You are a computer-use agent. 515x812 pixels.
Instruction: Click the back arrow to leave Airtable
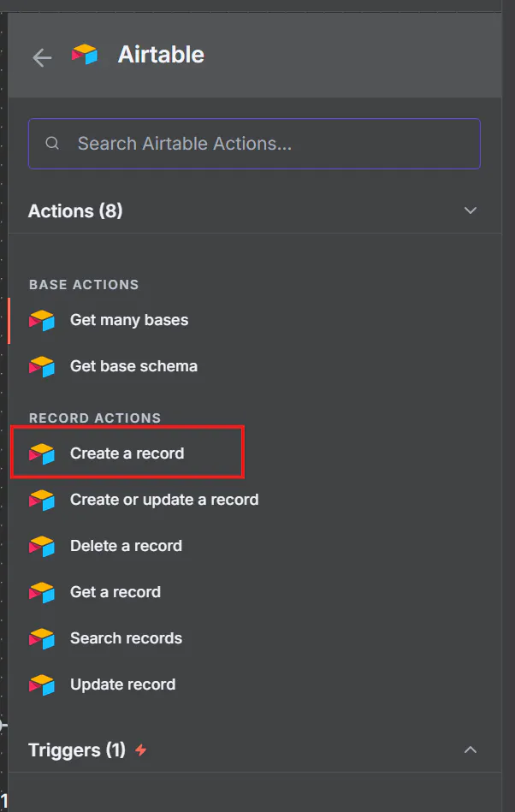[x=41, y=57]
